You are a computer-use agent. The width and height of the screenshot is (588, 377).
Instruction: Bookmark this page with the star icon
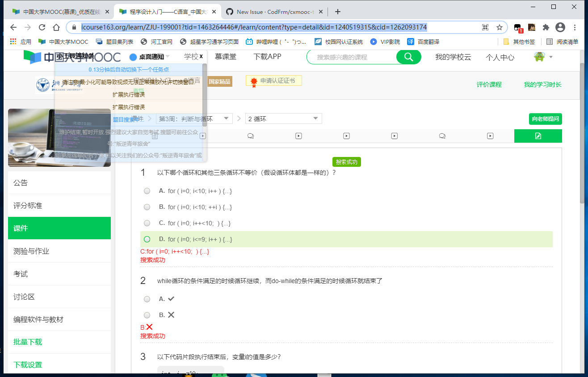pyautogui.click(x=500, y=27)
